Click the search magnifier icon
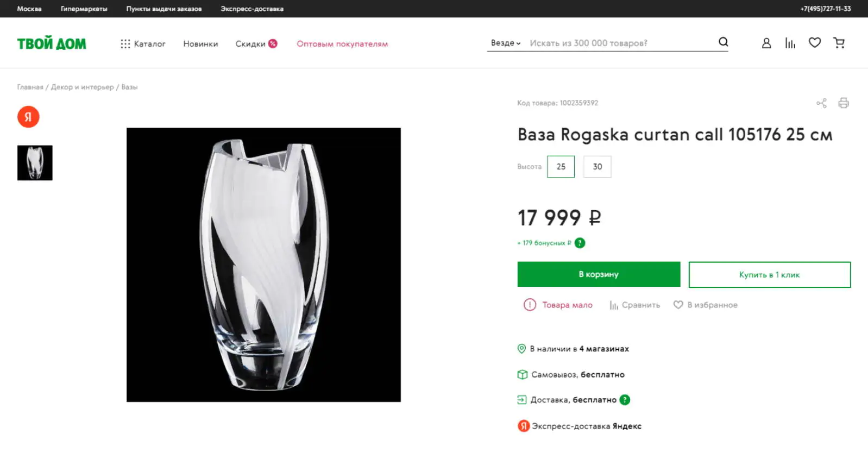Image resolution: width=868 pixels, height=453 pixels. [723, 42]
